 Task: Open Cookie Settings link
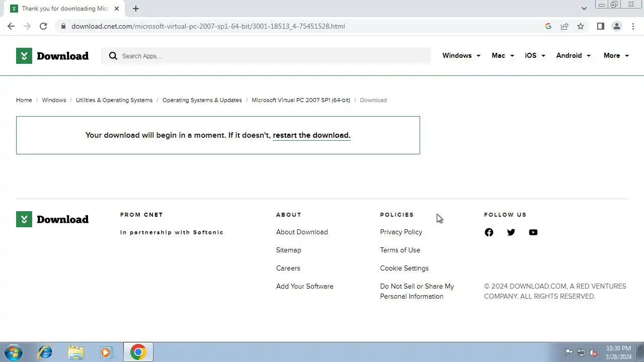coord(405,268)
